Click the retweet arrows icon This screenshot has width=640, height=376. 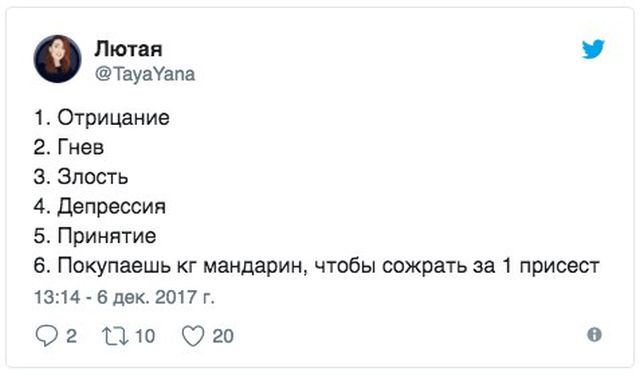116,336
